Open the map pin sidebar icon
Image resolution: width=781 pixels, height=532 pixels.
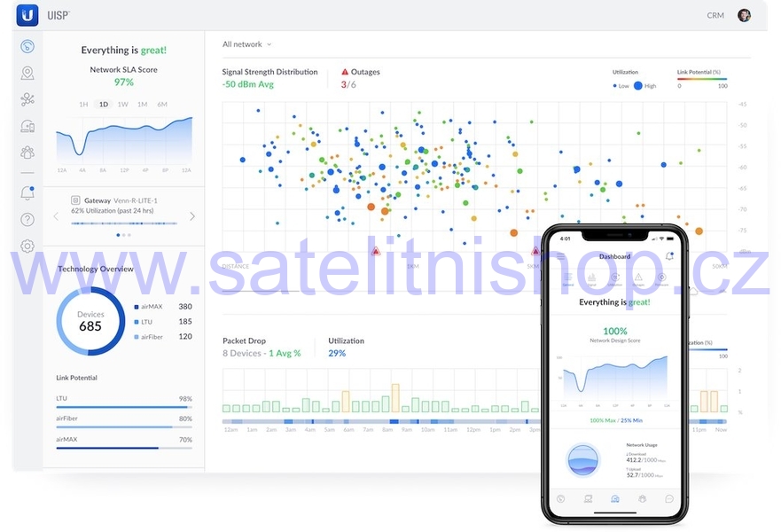[x=27, y=73]
